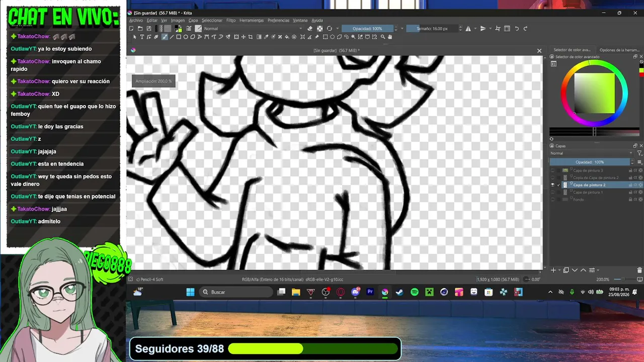The height and width of the screenshot is (362, 644).
Task: Create a new document
Action: (x=132, y=29)
